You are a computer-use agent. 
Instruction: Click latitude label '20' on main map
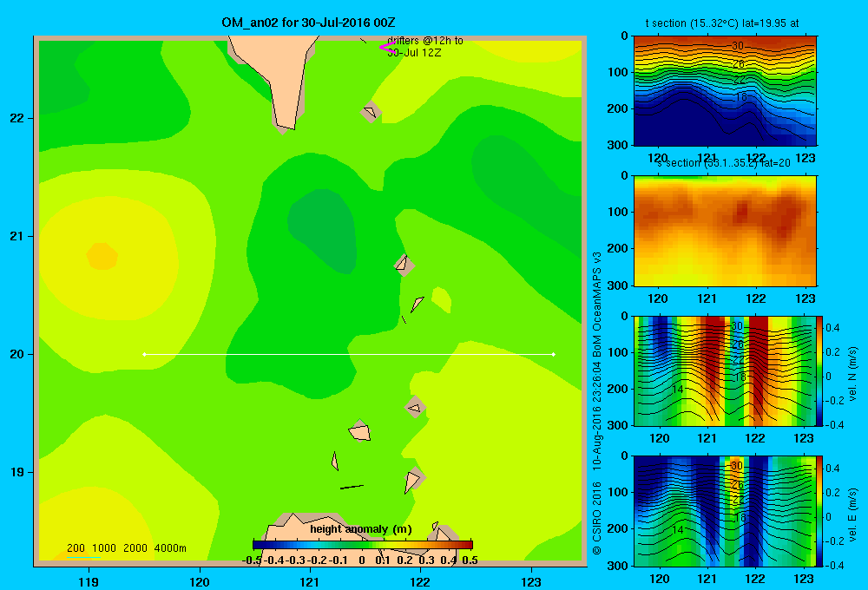(x=17, y=354)
